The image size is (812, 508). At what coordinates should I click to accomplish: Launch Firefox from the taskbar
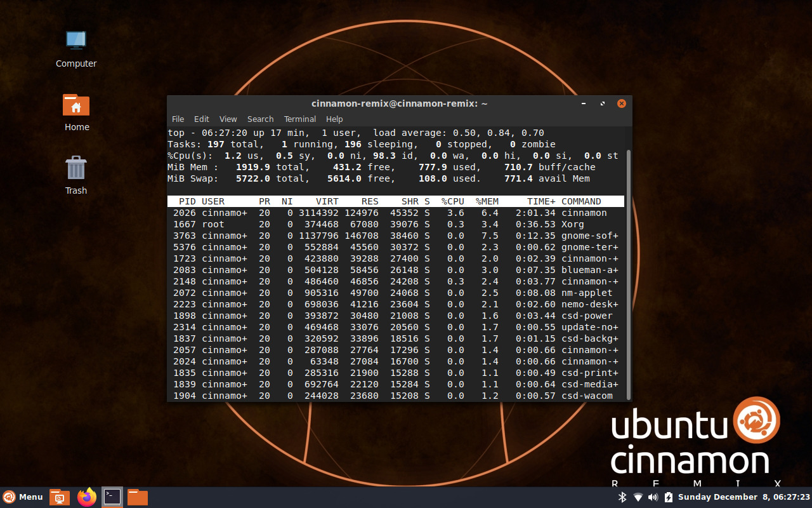pyautogui.click(x=86, y=497)
